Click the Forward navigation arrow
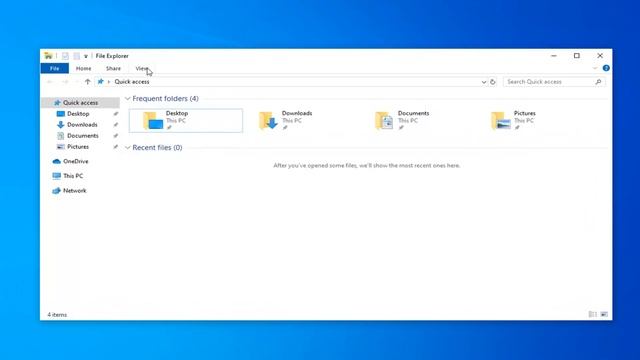This screenshot has width=640, height=360. click(65, 82)
